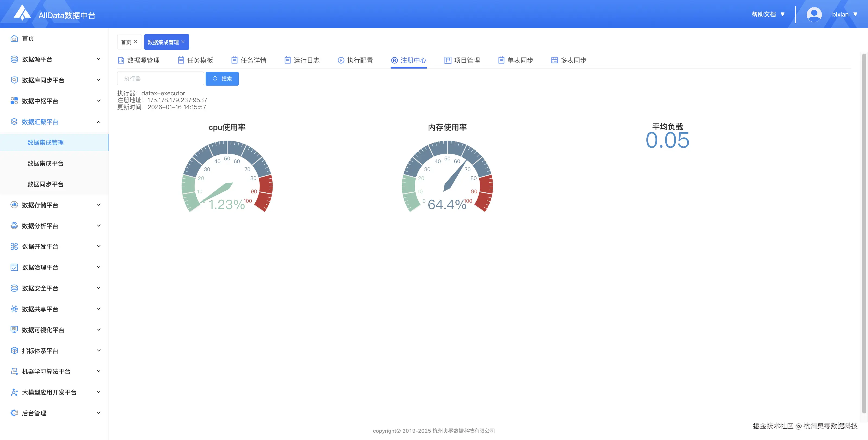Close the 数据集成管理 page tab
Image resolution: width=868 pixels, height=440 pixels.
183,42
